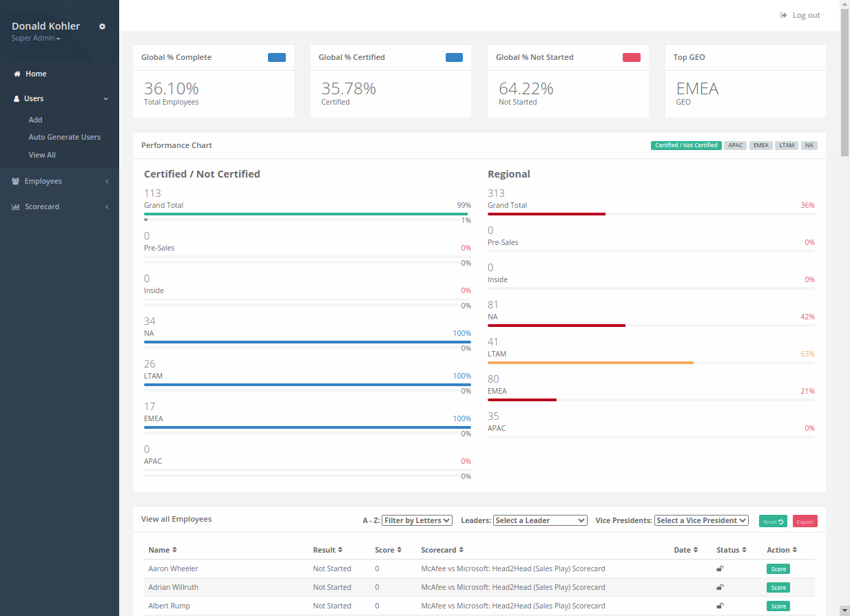Click the blue badge in Global % Certified
Image resolution: width=850 pixels, height=616 pixels.
tap(455, 57)
